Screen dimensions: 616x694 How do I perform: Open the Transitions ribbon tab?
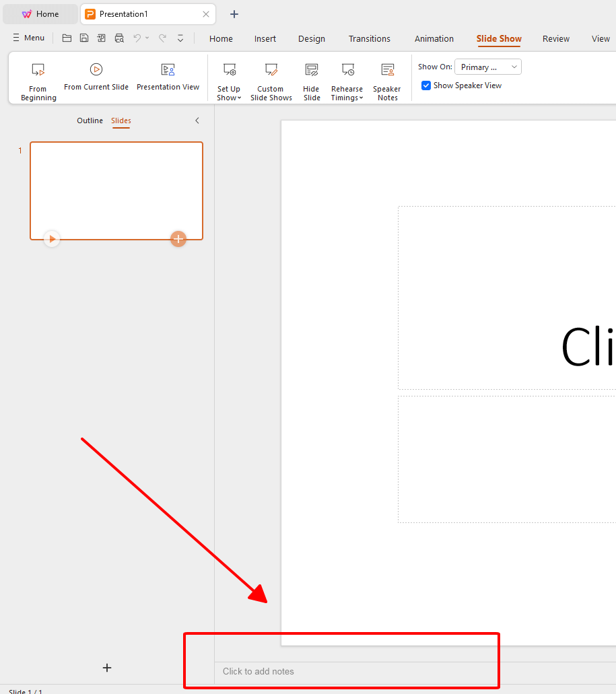tap(370, 39)
